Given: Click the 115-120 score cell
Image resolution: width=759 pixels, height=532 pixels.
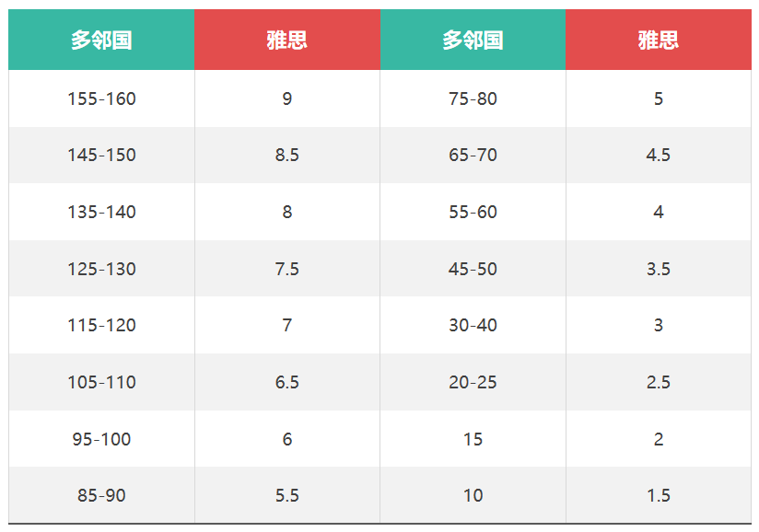Looking at the screenshot, I should click(101, 325).
